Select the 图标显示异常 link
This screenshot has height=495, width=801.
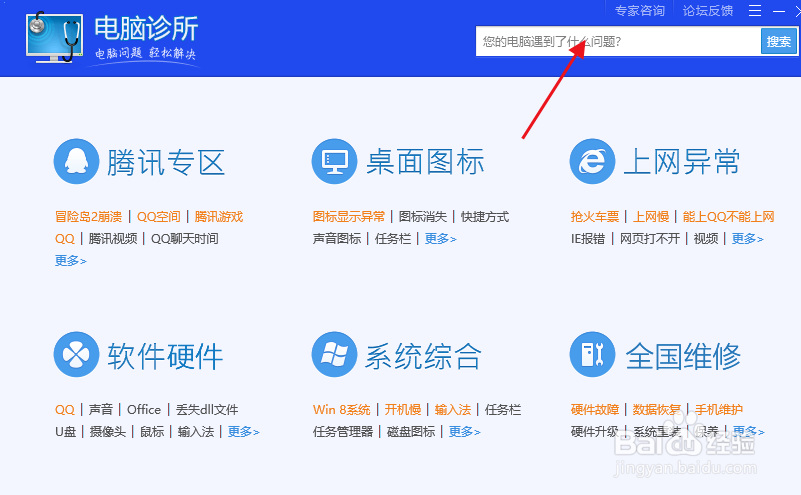(x=349, y=217)
